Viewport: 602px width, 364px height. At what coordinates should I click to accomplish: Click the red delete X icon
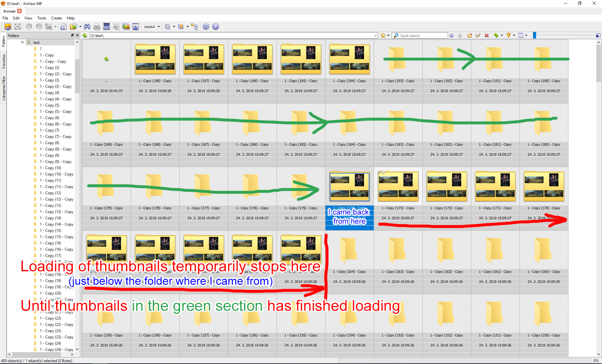(x=487, y=35)
